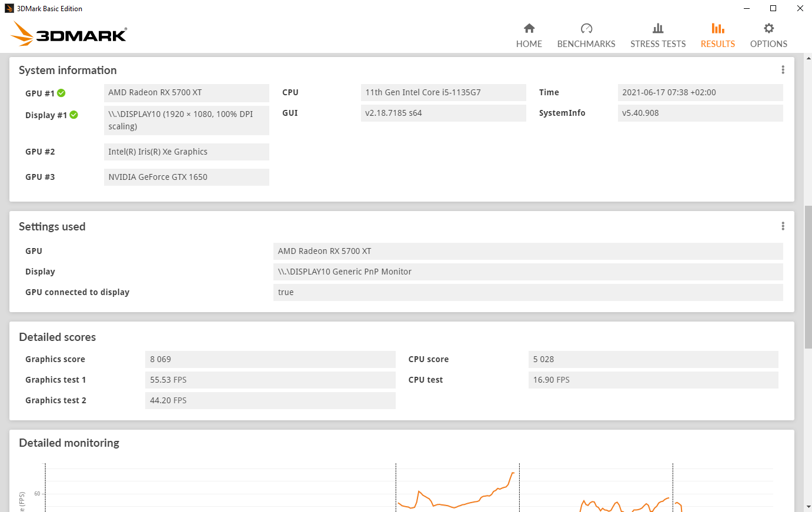This screenshot has width=812, height=512.
Task: Open the HOME tab
Action: pos(529,36)
